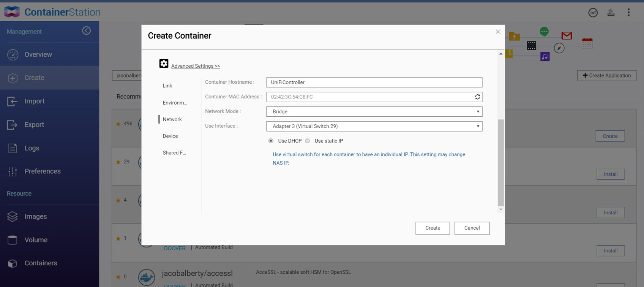The width and height of the screenshot is (644, 287).
Task: Select the Use DHCP radio button
Action: (x=271, y=141)
